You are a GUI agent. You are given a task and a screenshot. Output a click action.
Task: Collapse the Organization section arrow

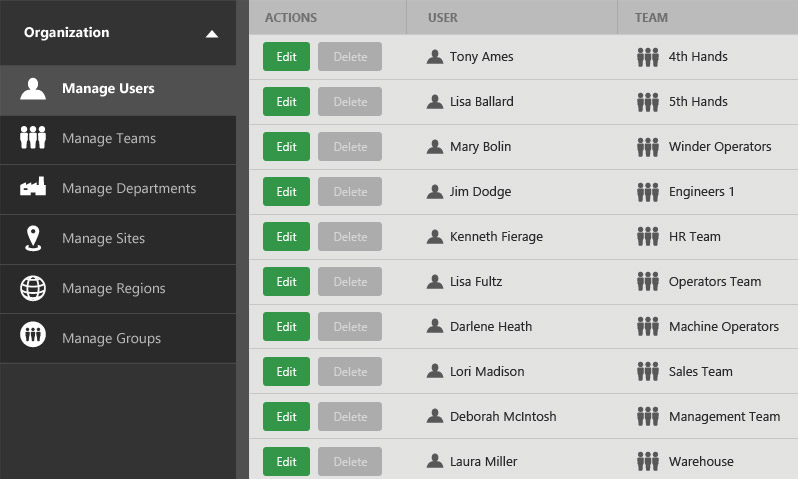[211, 33]
